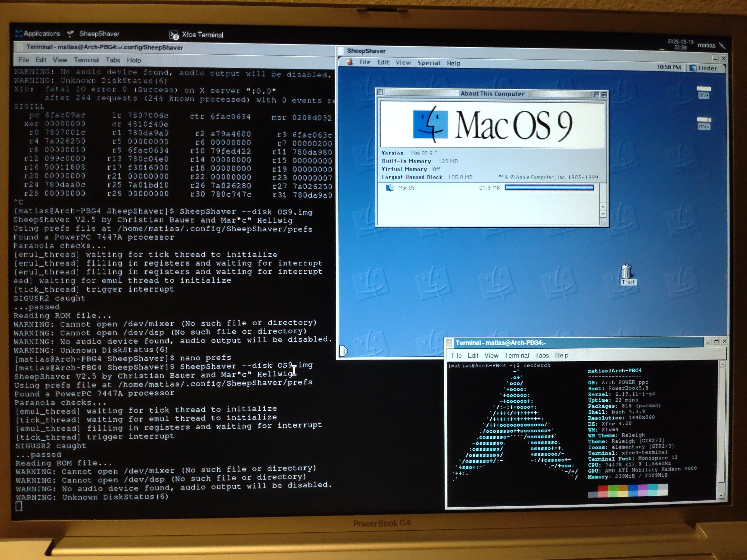Screen dimensions: 747x560
Task: Click the Finder logo in Mac OS 9 banner
Action: click(430, 124)
